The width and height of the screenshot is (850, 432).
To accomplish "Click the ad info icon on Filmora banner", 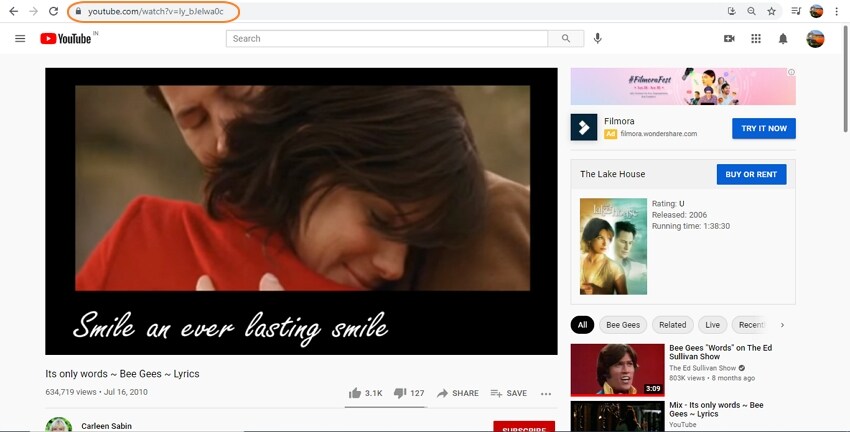I will coord(791,72).
